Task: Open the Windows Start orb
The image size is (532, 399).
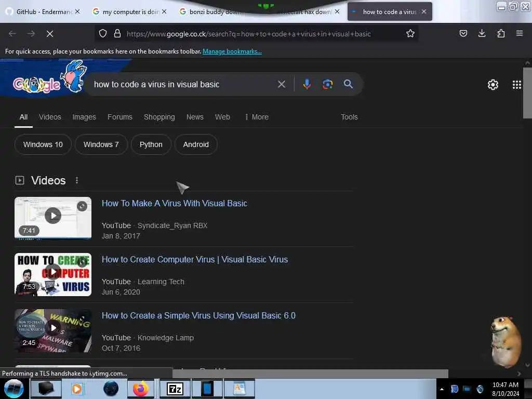Action: 14,389
